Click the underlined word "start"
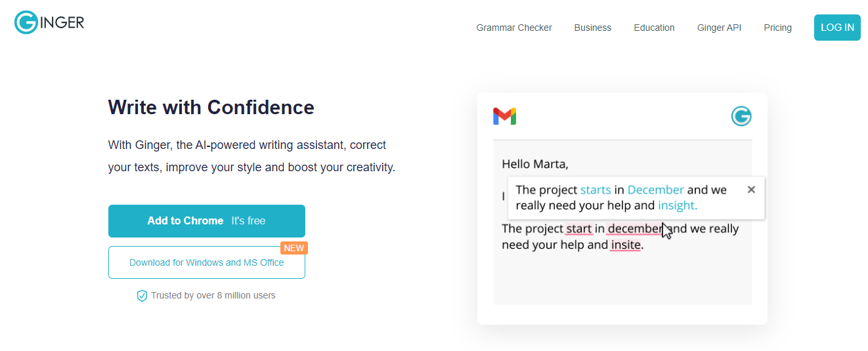This screenshot has width=868, height=351. [578, 229]
